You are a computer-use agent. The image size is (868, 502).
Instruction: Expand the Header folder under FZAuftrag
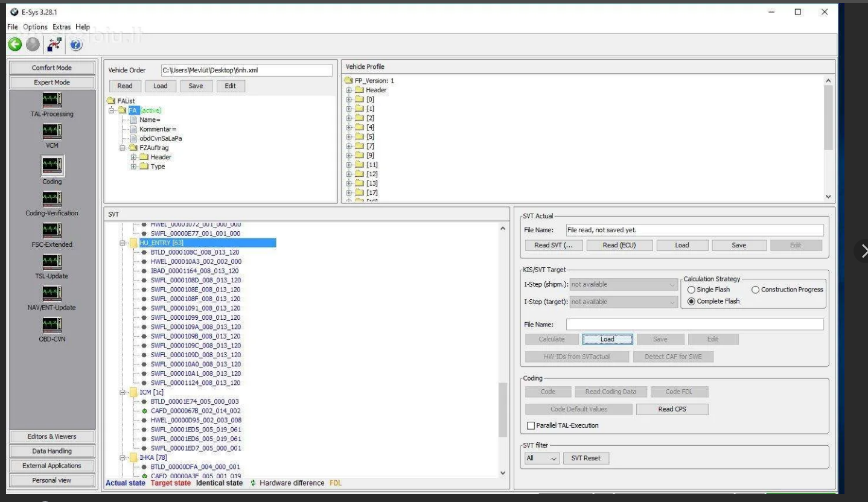(134, 157)
